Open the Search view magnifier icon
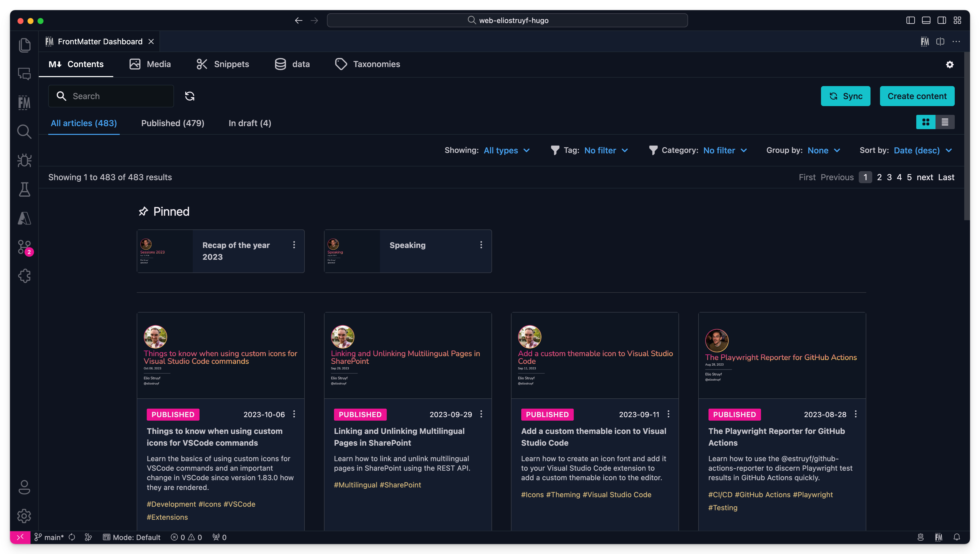The width and height of the screenshot is (980, 554). click(24, 131)
